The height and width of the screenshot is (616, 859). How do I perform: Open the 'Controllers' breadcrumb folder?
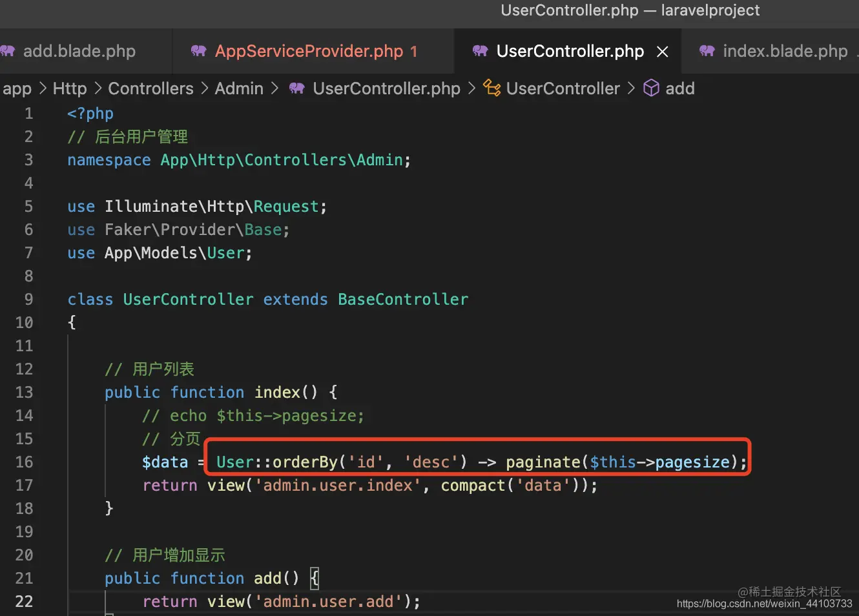click(150, 88)
